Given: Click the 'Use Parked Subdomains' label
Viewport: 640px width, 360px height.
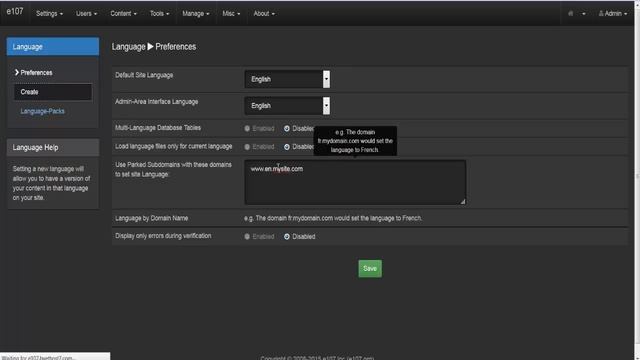Looking at the screenshot, I should [x=173, y=169].
